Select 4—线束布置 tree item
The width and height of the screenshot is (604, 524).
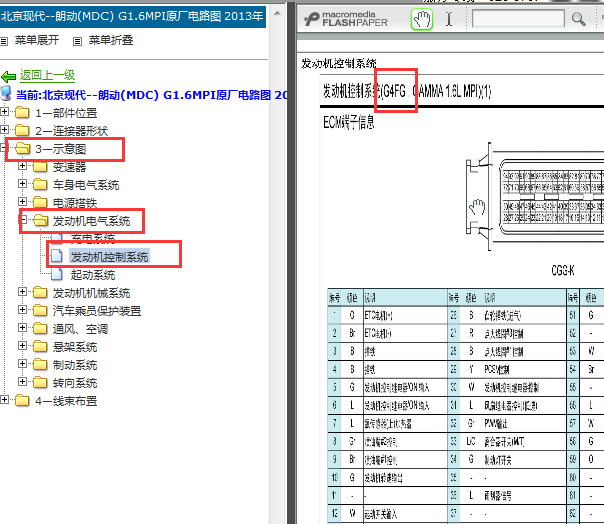click(66, 401)
